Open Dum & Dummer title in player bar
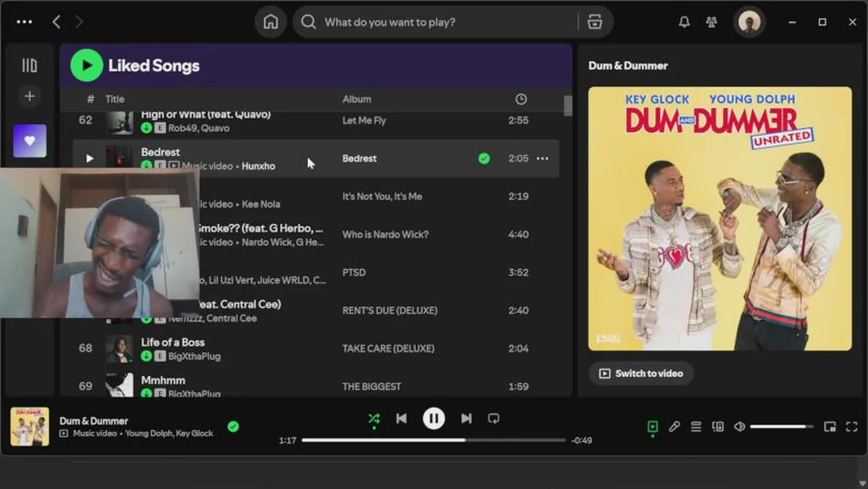This screenshot has width=868, height=489. coord(94,420)
